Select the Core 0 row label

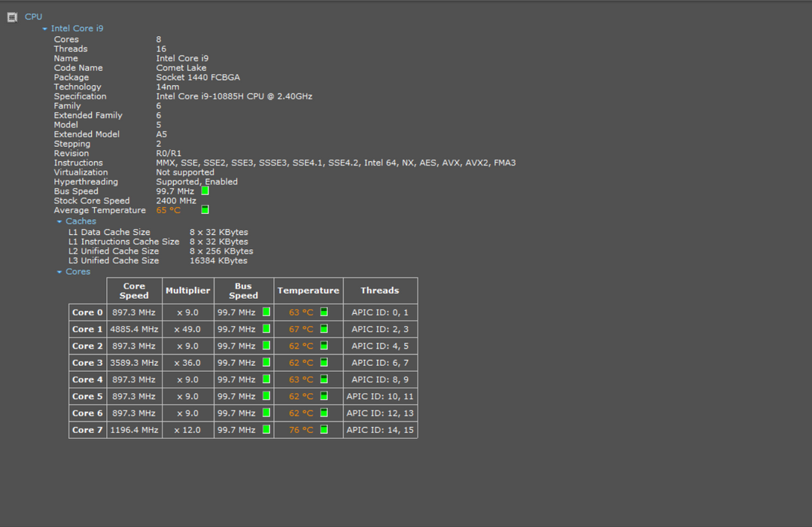click(87, 312)
